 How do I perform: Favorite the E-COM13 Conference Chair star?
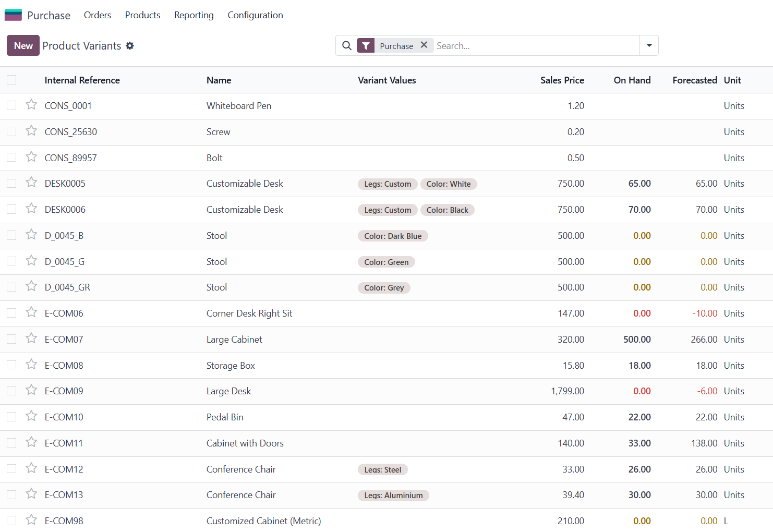[x=31, y=494]
